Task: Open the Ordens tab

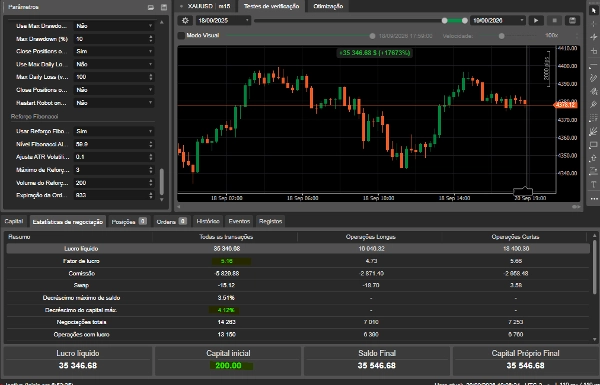Action: pos(171,222)
